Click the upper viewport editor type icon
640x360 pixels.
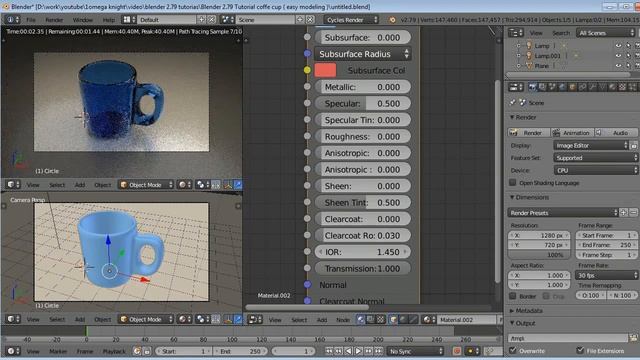click(13, 185)
